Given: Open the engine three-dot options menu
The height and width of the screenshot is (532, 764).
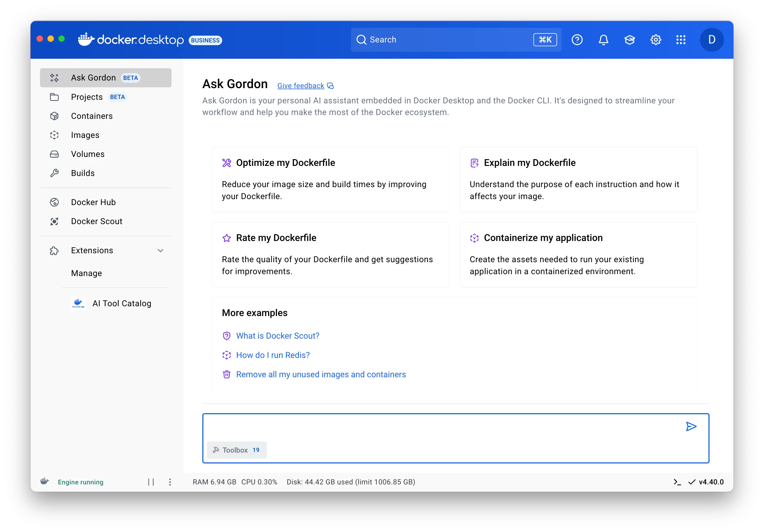Looking at the screenshot, I should coord(170,482).
